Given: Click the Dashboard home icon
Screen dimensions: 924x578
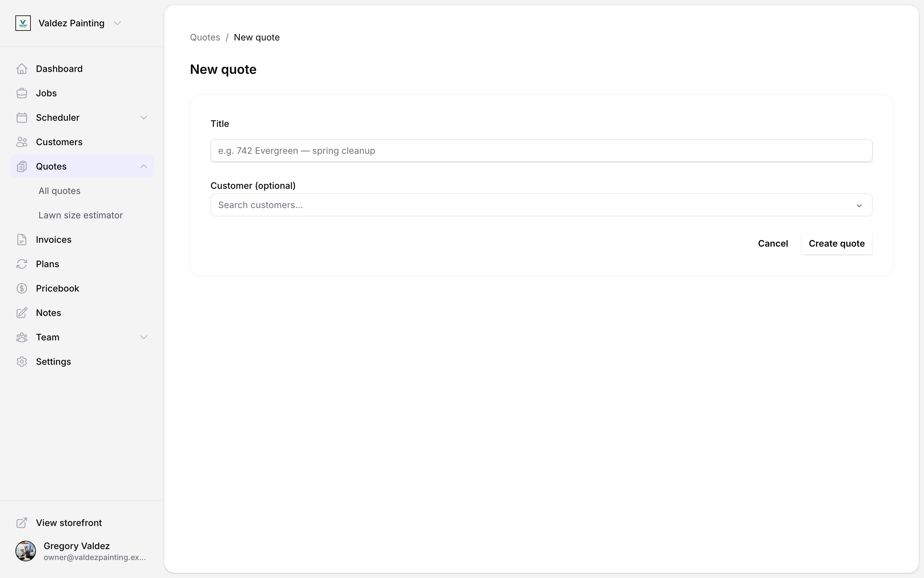Looking at the screenshot, I should (x=22, y=69).
